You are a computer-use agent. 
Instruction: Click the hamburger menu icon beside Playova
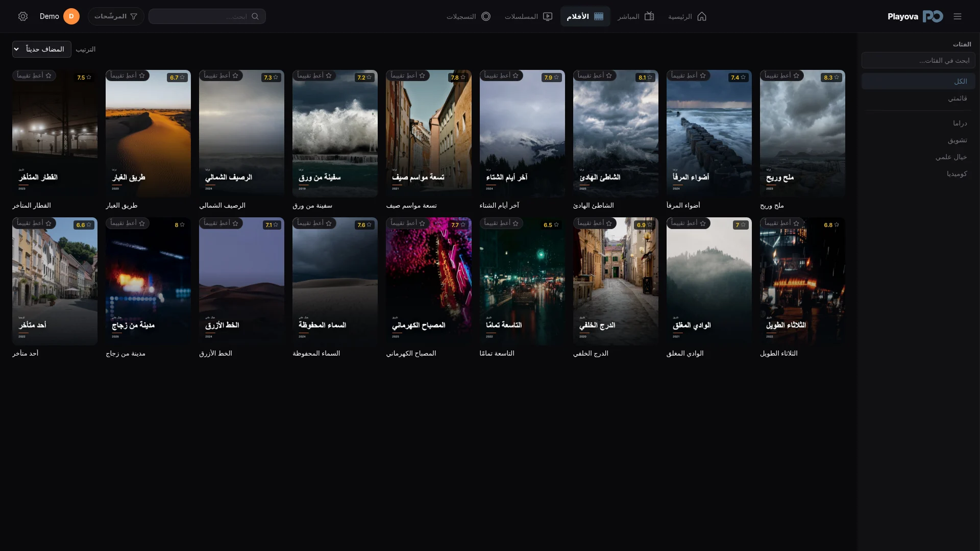[958, 16]
